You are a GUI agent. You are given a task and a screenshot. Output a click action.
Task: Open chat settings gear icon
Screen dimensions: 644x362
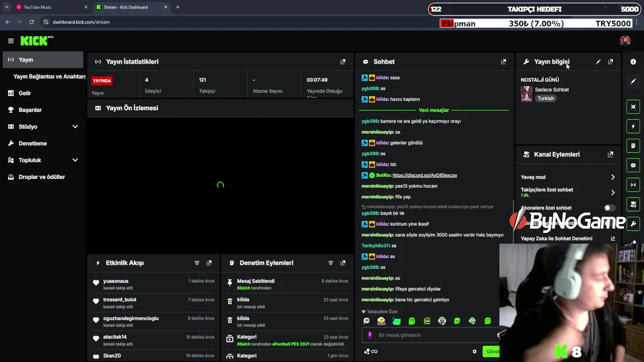474,351
